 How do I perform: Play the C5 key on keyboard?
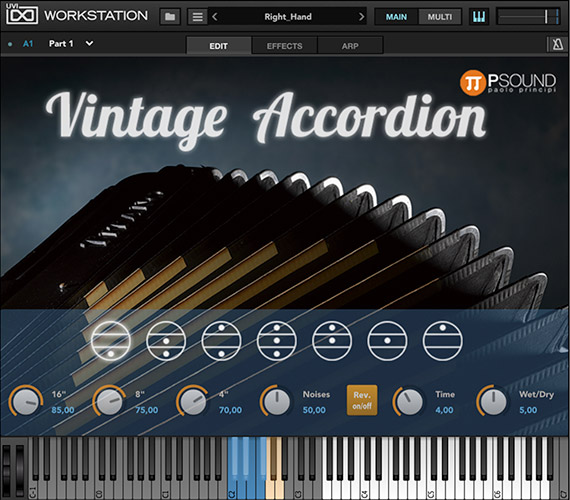[430, 489]
